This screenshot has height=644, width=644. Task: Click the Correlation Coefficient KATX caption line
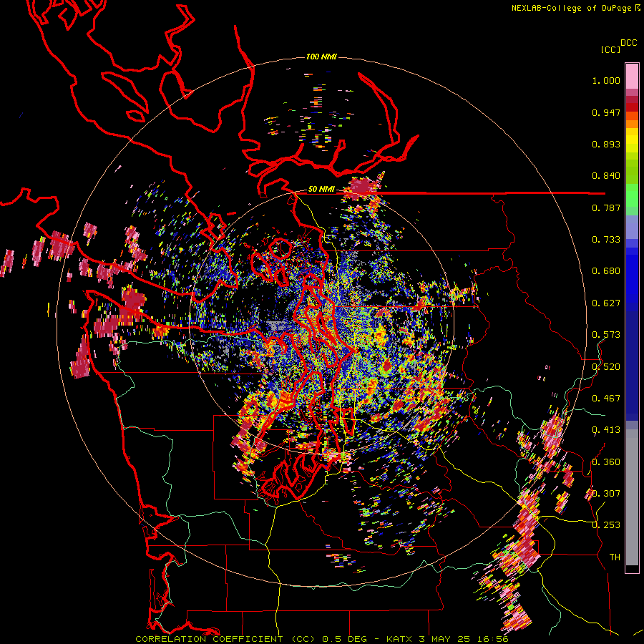coord(322,639)
